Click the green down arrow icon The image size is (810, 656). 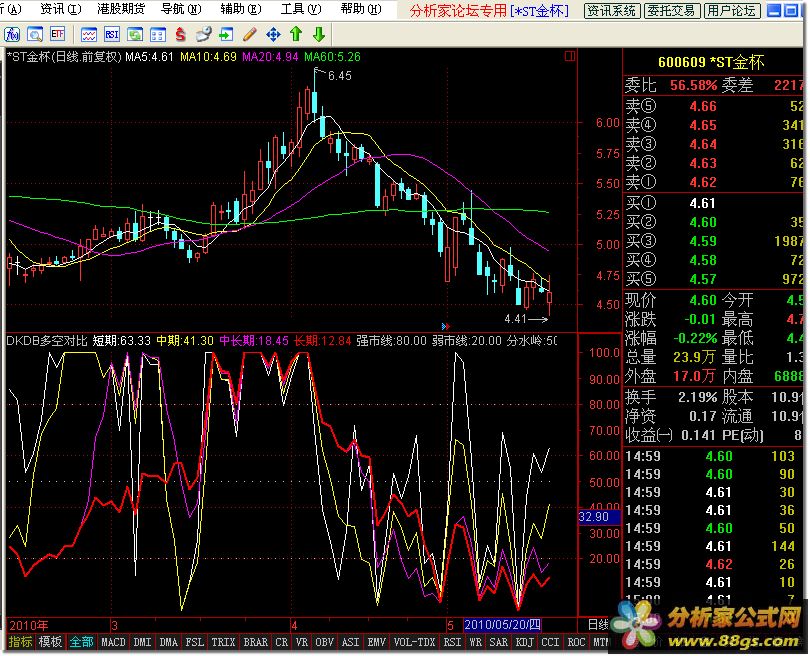pos(319,35)
